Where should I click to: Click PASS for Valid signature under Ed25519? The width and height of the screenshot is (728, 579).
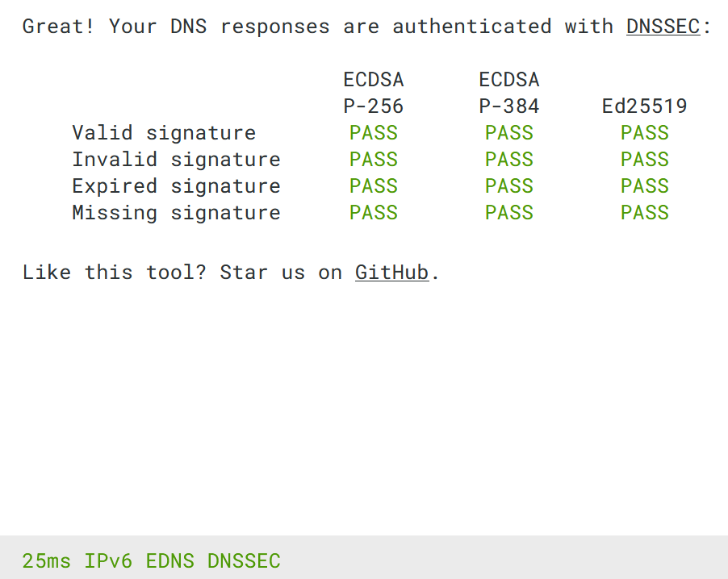coord(644,133)
